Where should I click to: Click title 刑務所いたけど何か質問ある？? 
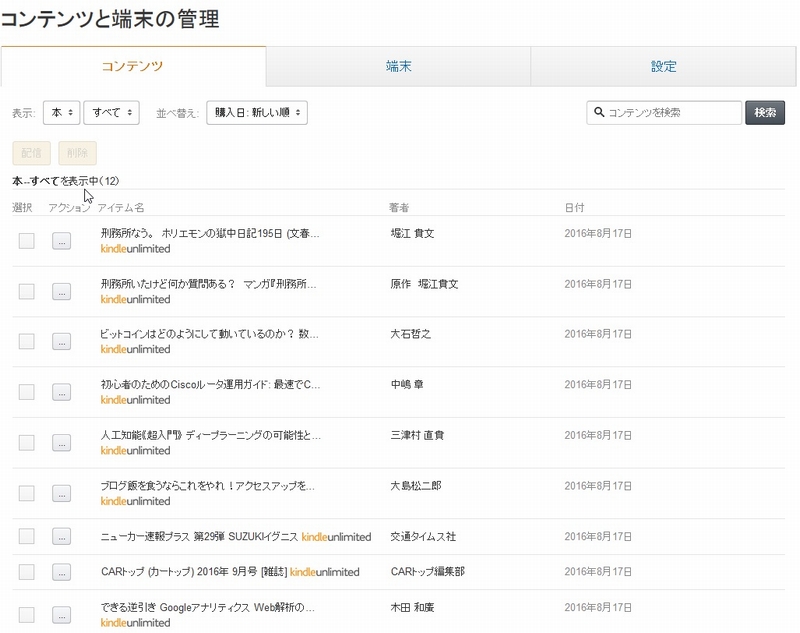pyautogui.click(x=208, y=284)
